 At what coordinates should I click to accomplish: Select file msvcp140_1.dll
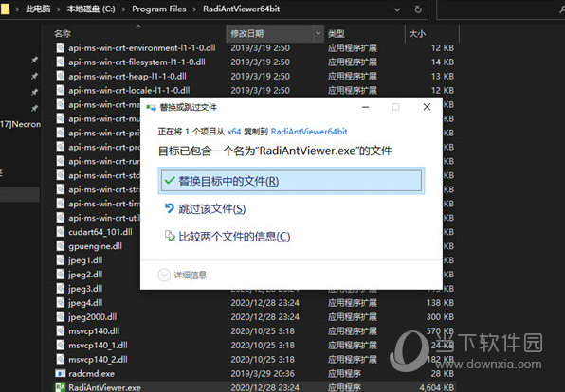pos(98,346)
